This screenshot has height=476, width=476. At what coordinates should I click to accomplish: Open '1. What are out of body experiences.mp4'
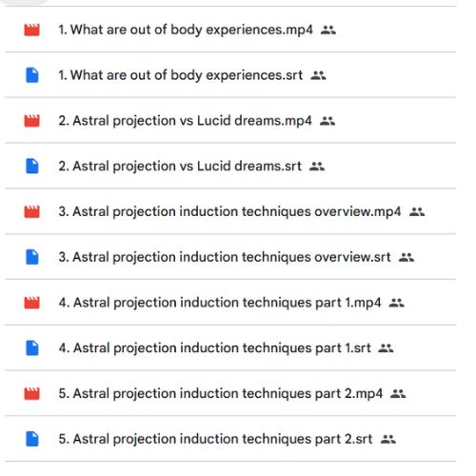click(186, 30)
